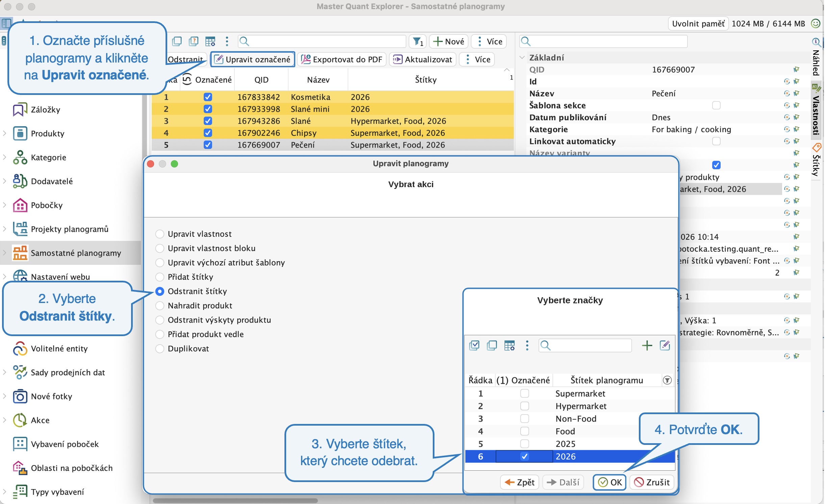Uncheck the Kosmetika planogram row checkbox
The width and height of the screenshot is (825, 504).
(x=208, y=97)
